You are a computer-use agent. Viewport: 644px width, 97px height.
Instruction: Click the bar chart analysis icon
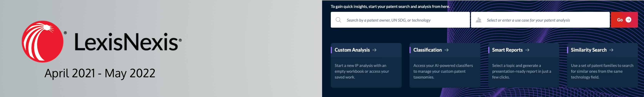coord(478,20)
